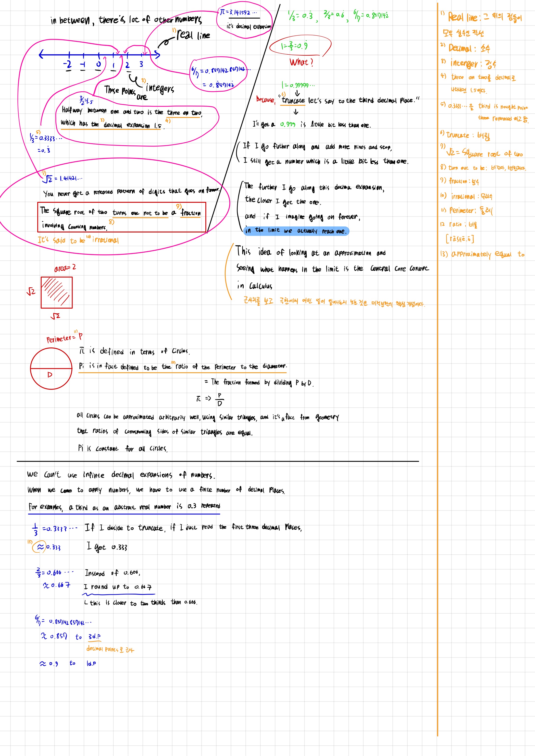Click glossary entry "Decimal : 소수"

tap(465, 48)
